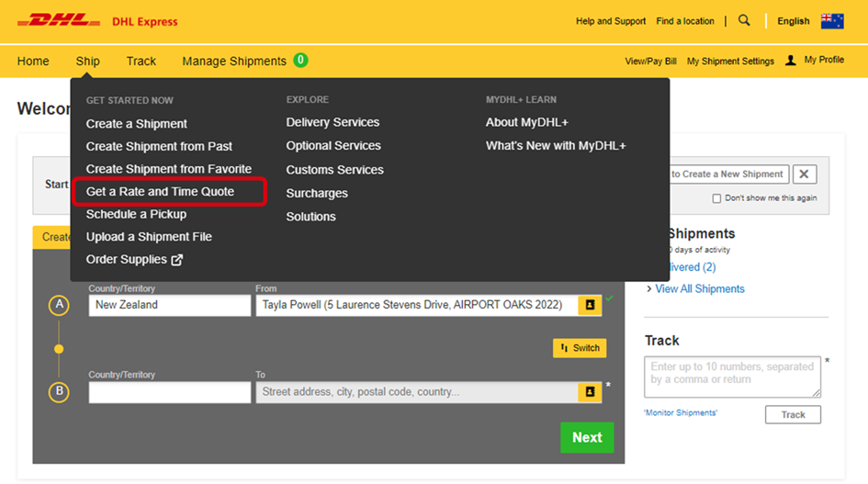This screenshot has width=868, height=484.
Task: Click the delivered (2) shipments link
Action: [691, 267]
